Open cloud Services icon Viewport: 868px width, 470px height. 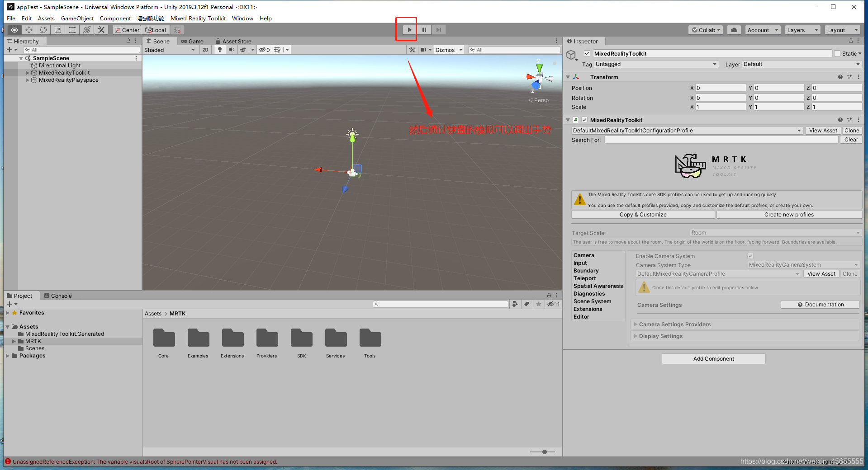click(734, 30)
